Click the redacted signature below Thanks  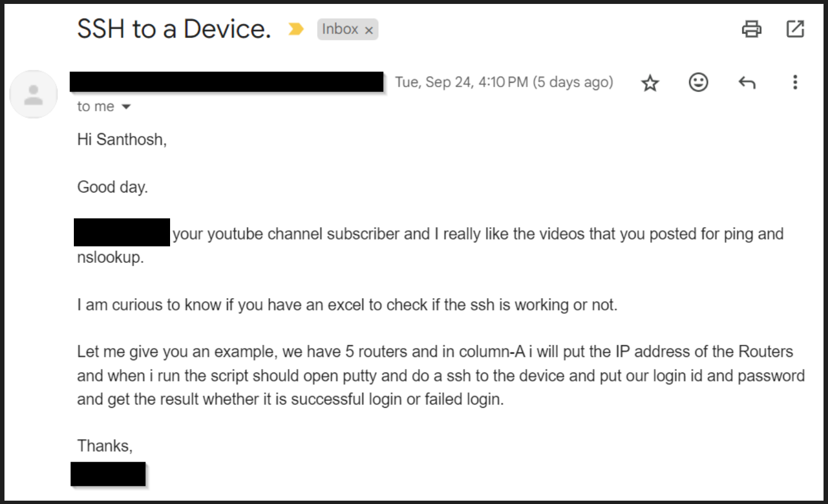tap(108, 474)
